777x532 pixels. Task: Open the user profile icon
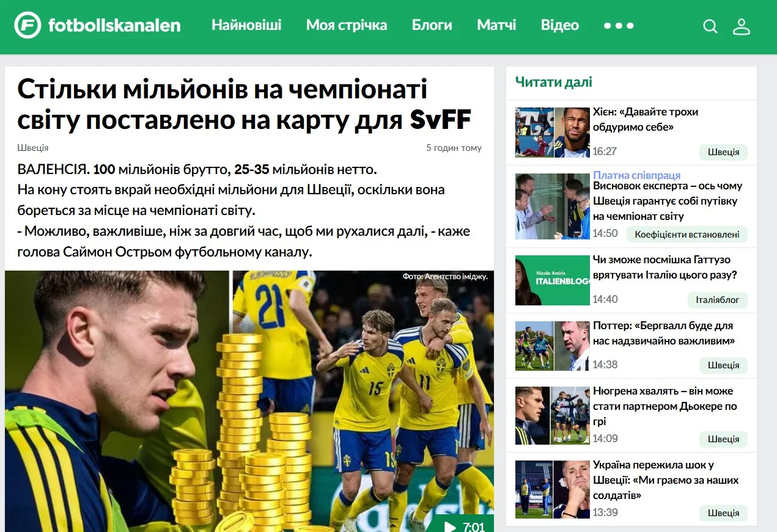point(742,26)
